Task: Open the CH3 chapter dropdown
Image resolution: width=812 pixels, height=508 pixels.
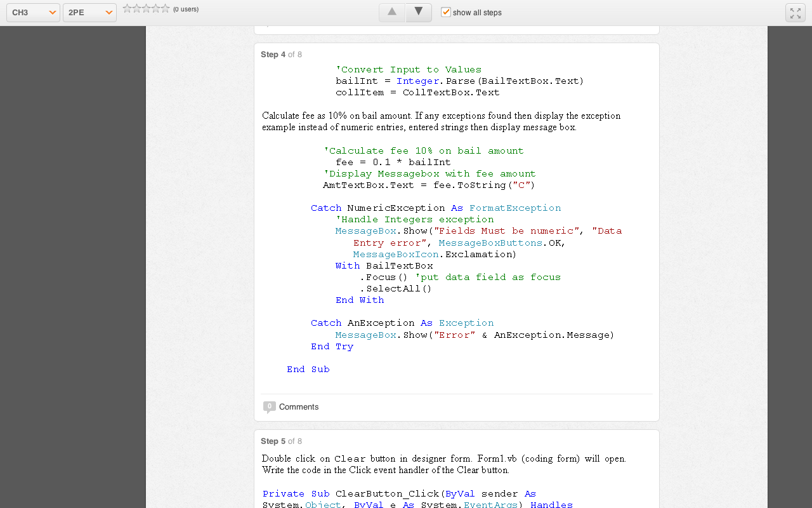Action: (33, 13)
